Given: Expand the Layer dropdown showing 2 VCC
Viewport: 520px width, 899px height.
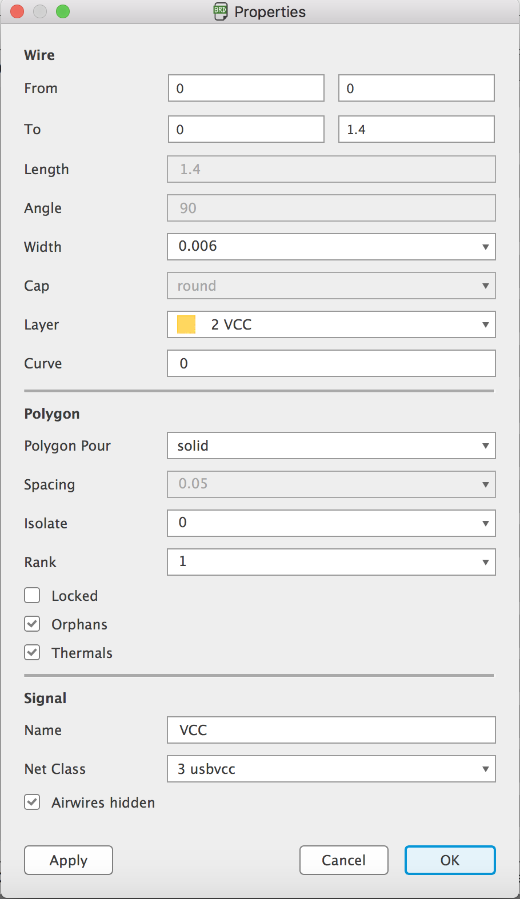Looking at the screenshot, I should coord(331,325).
